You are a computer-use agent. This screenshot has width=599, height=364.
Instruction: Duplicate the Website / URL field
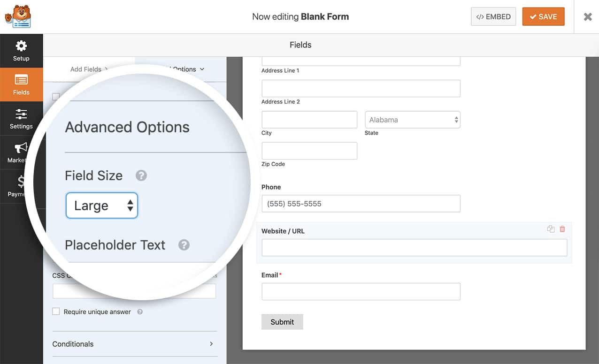coord(551,229)
